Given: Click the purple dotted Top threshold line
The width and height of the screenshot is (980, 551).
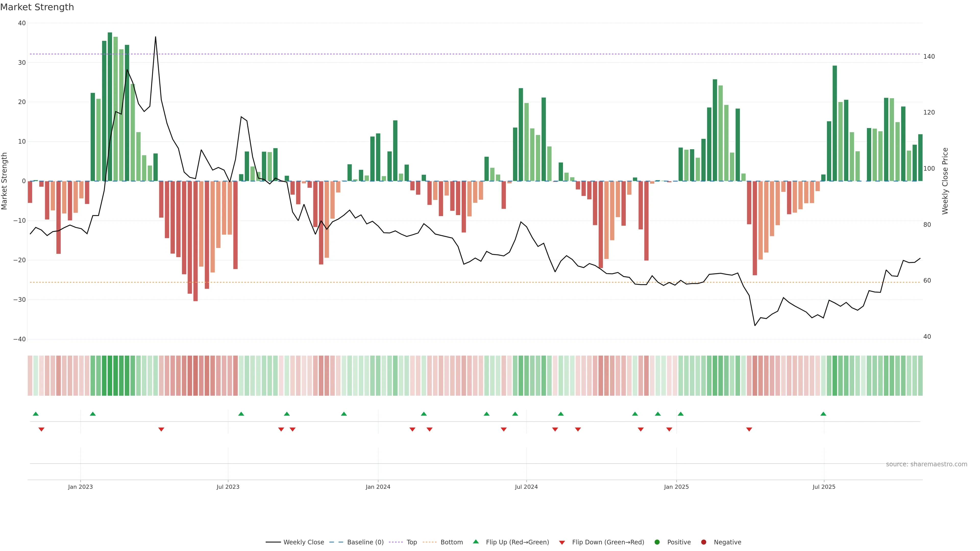Looking at the screenshot, I should 457,54.
